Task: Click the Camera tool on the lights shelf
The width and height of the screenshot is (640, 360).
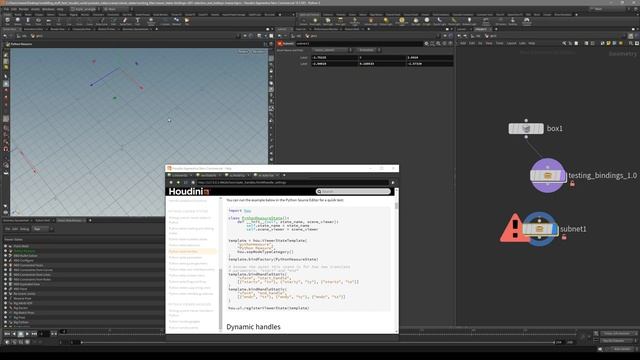Action: click(303, 20)
